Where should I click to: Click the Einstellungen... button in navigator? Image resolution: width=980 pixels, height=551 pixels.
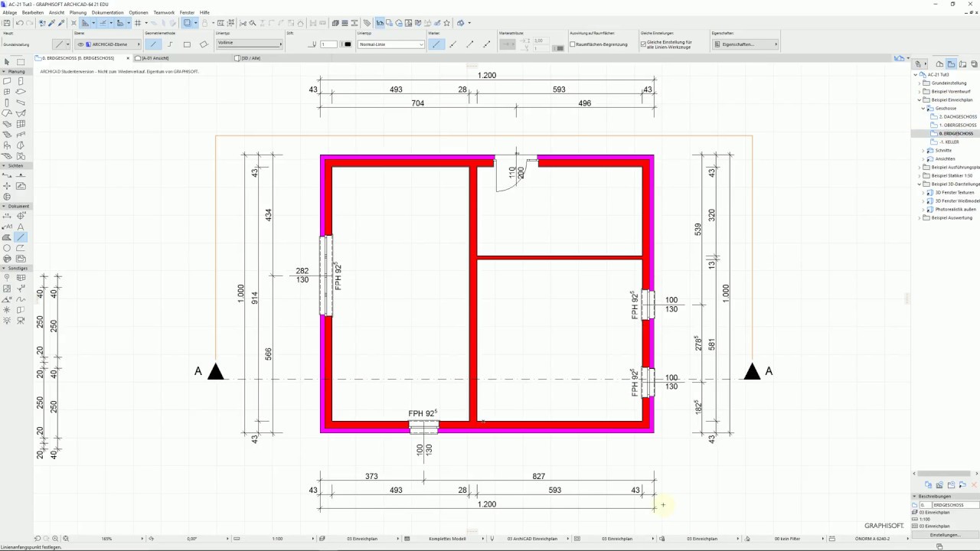click(945, 535)
